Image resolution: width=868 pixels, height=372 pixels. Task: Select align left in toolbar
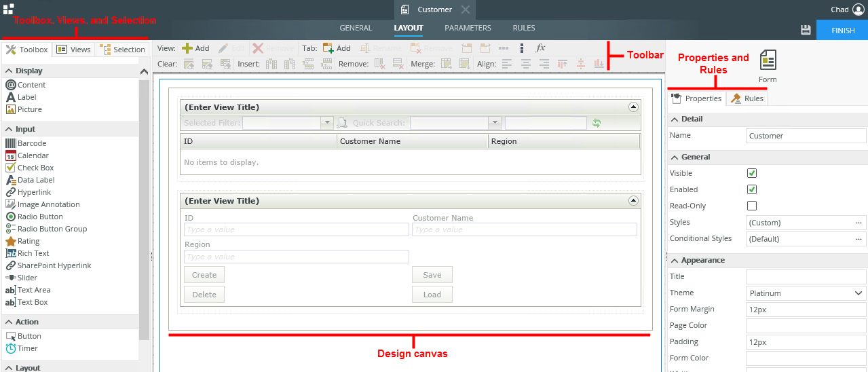[x=507, y=64]
